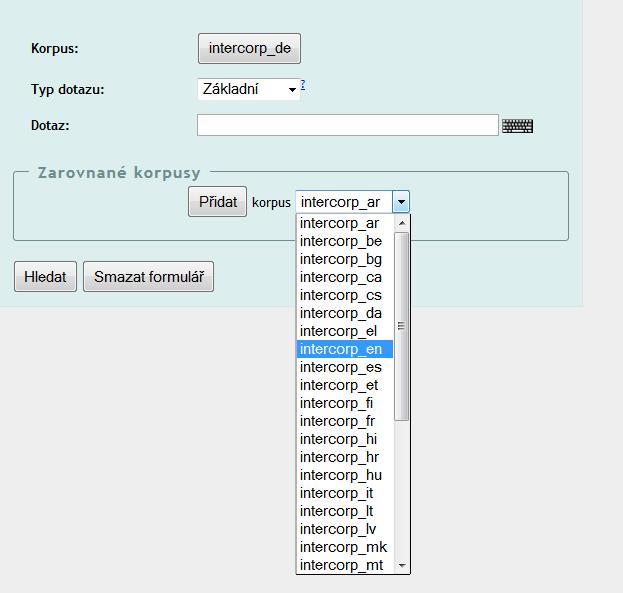Image resolution: width=623 pixels, height=593 pixels.
Task: Choose intercorp_it option
Action: pyautogui.click(x=345, y=493)
